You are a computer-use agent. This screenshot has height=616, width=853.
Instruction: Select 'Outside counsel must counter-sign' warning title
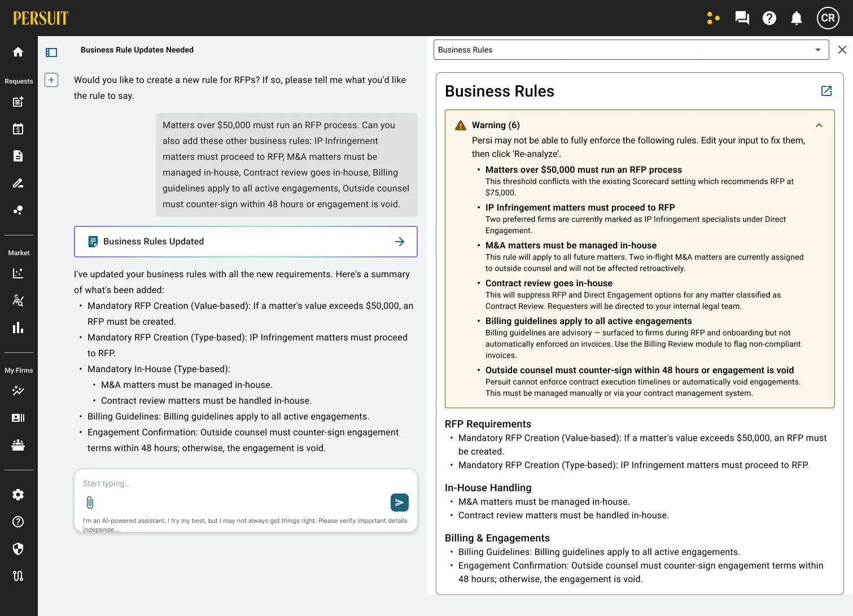click(x=640, y=370)
